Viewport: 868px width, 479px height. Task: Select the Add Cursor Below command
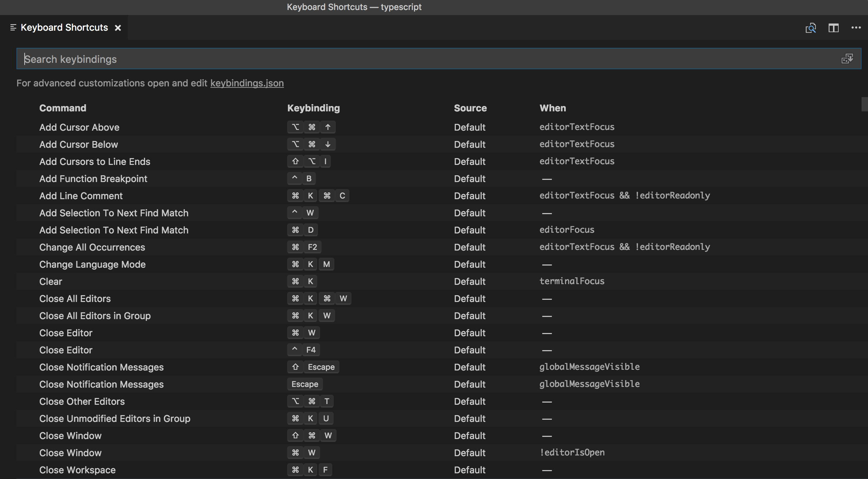click(79, 144)
